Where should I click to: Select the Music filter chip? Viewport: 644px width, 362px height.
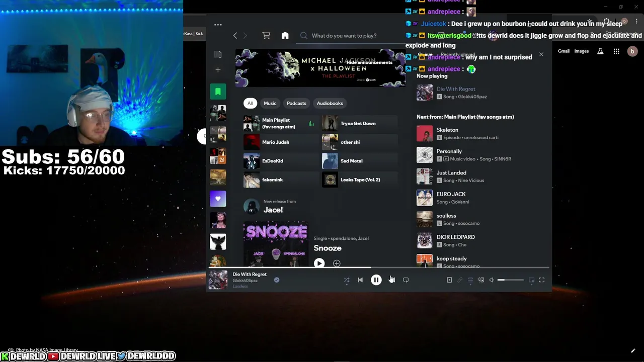tap(270, 103)
